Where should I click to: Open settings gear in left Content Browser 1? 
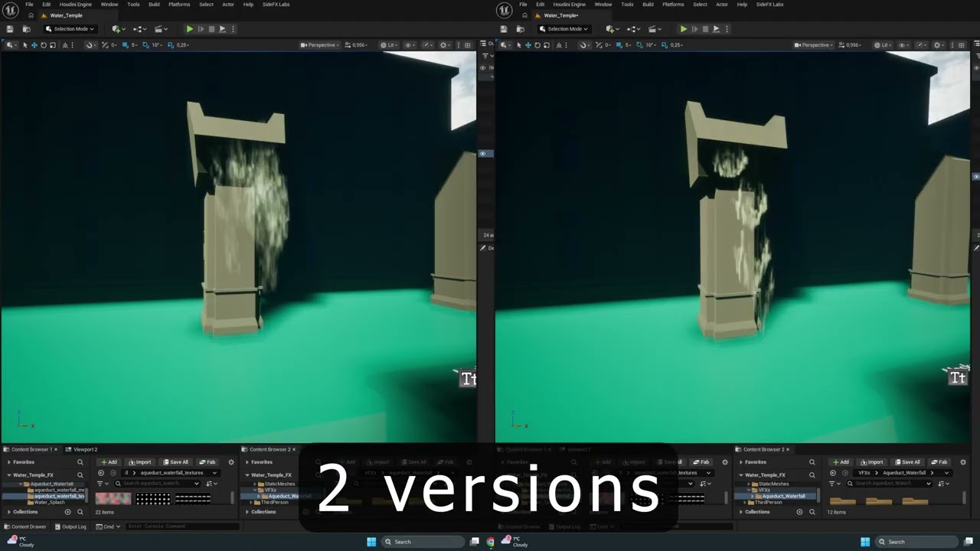[x=231, y=462]
